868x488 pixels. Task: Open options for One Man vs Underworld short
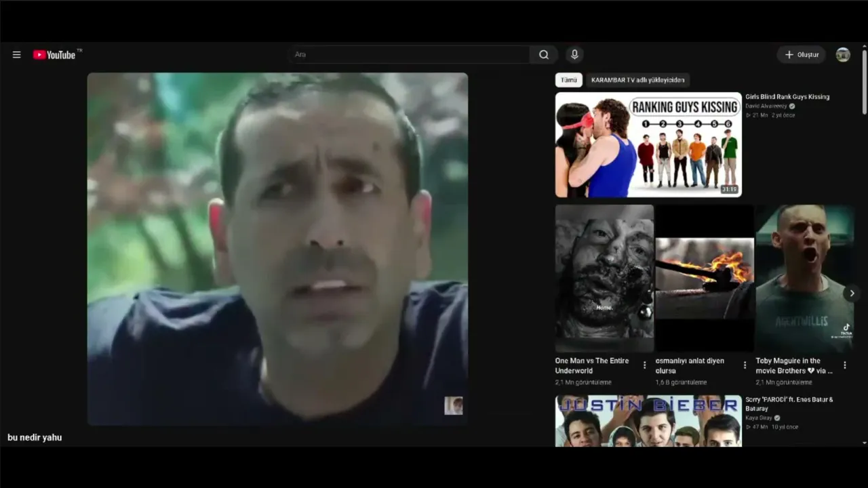[x=644, y=365]
